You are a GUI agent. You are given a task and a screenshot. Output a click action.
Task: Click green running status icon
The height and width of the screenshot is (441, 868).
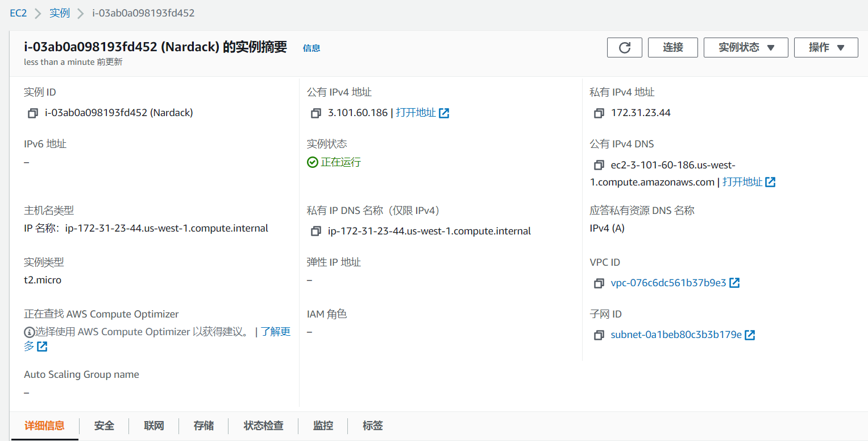pos(313,162)
